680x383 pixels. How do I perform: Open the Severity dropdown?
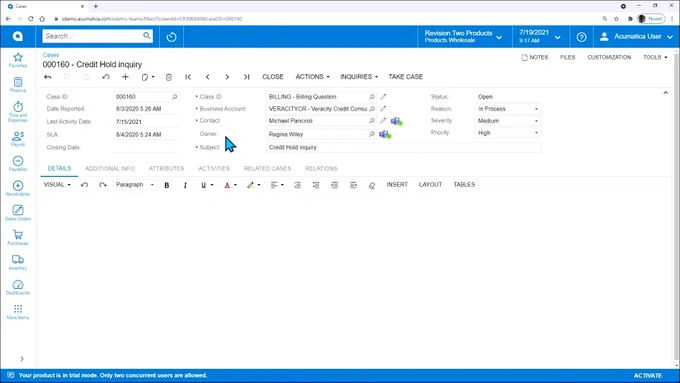point(508,121)
